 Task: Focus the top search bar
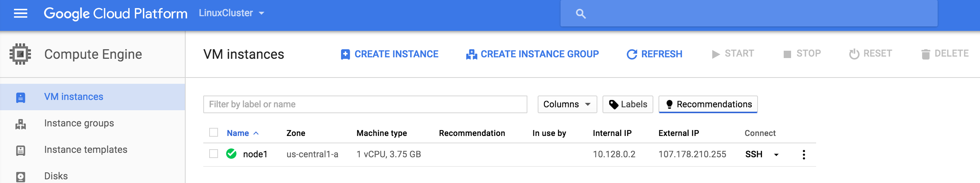749,14
